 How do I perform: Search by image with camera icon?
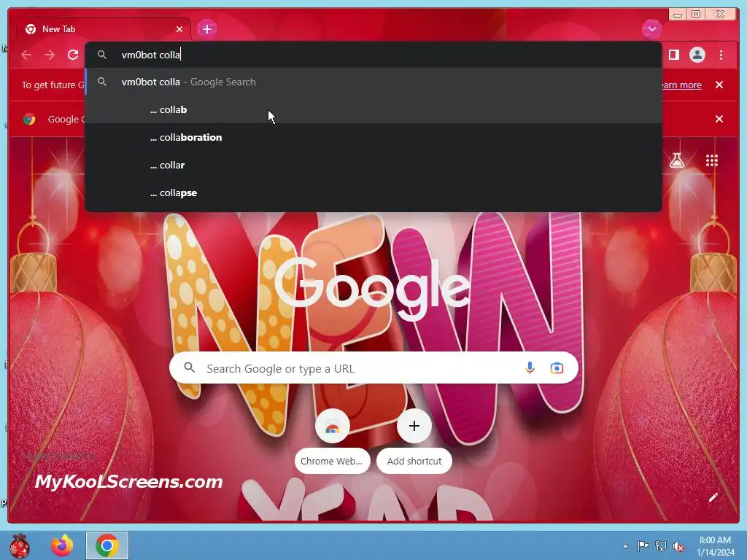(x=557, y=367)
